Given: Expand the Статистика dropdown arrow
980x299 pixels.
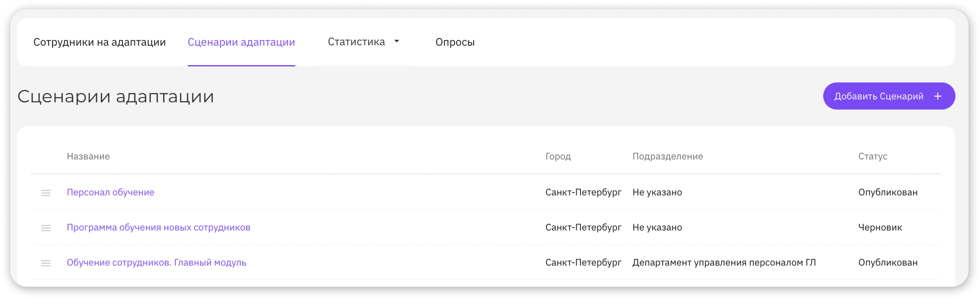Looking at the screenshot, I should tap(396, 41).
